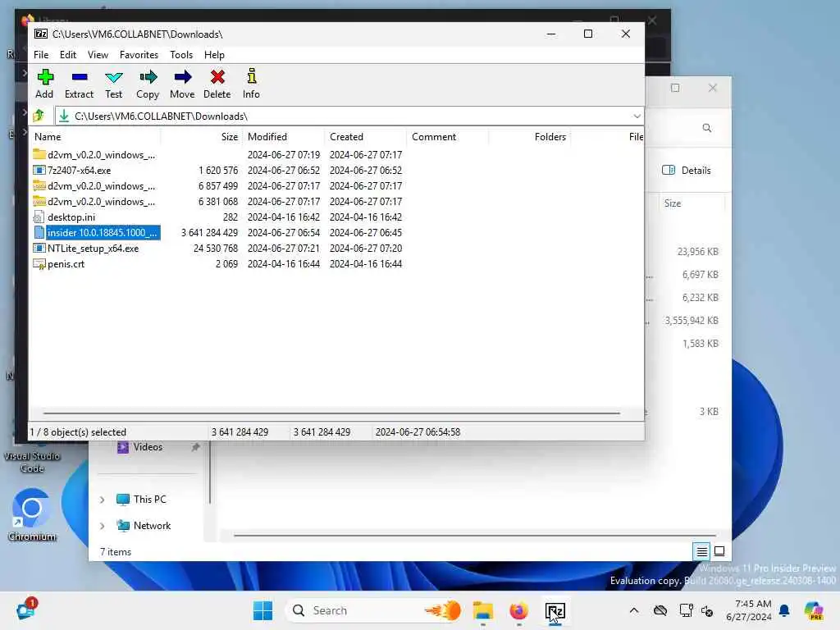Image resolution: width=840 pixels, height=630 pixels.
Task: Select 7z2407-x64.exe file
Action: coord(217,171)
